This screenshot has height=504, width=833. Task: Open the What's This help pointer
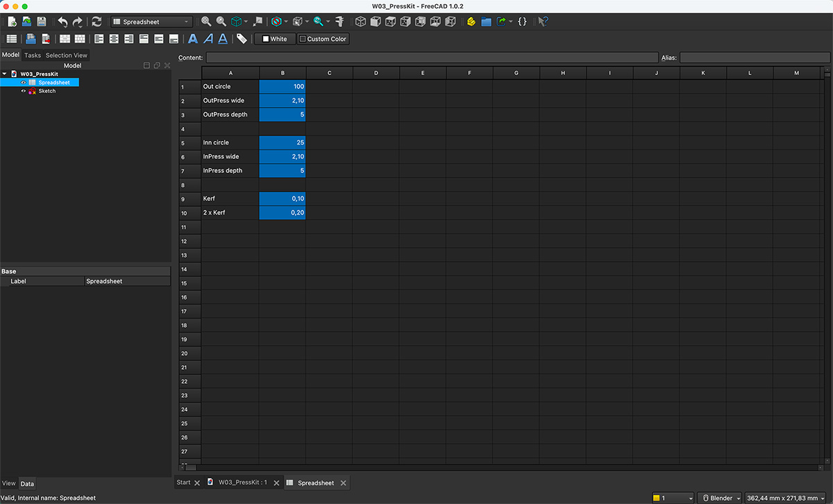pos(543,22)
